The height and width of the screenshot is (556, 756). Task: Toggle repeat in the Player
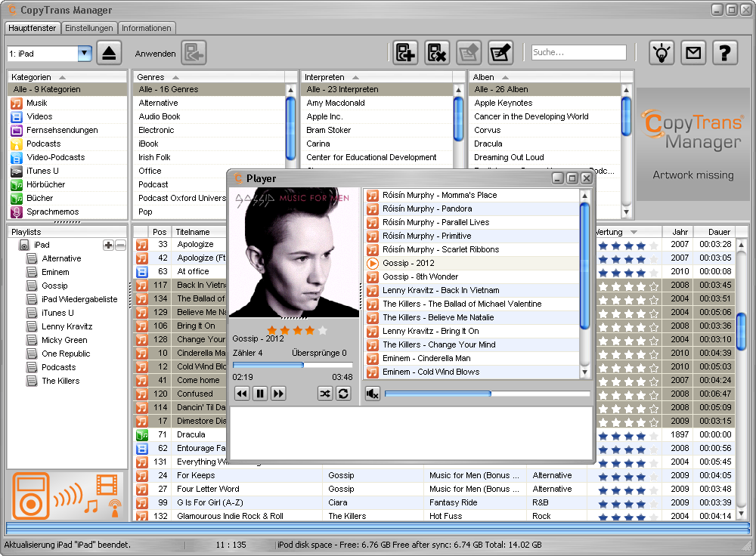pos(343,394)
